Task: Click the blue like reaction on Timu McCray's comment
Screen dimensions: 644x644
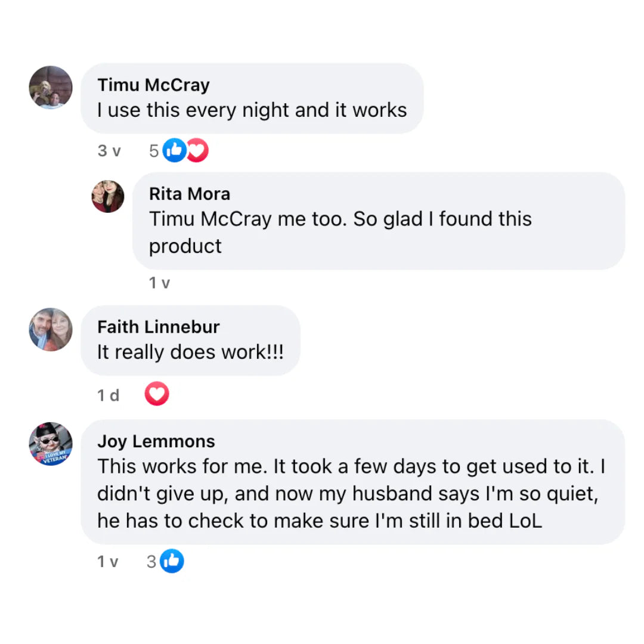Action: pyautogui.click(x=174, y=150)
